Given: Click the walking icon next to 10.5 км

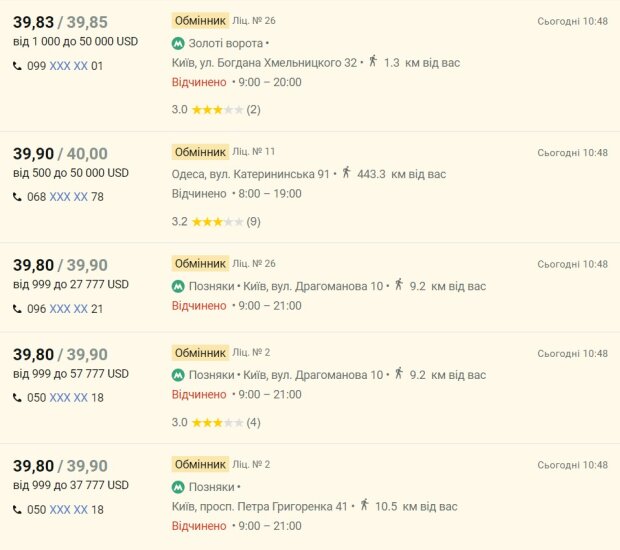Looking at the screenshot, I should point(364,506).
